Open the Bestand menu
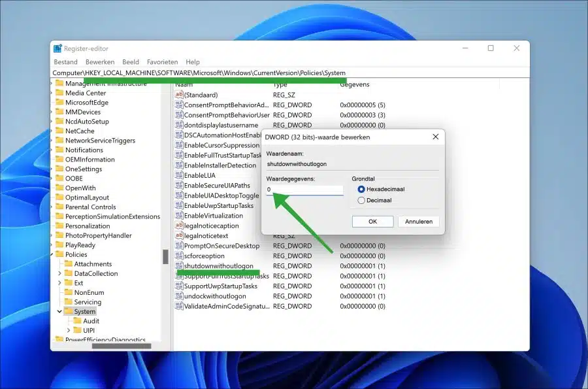The width and height of the screenshot is (588, 389). (x=65, y=62)
